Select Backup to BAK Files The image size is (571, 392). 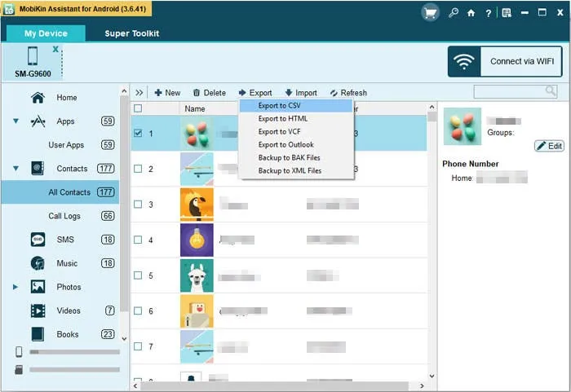(x=296, y=157)
